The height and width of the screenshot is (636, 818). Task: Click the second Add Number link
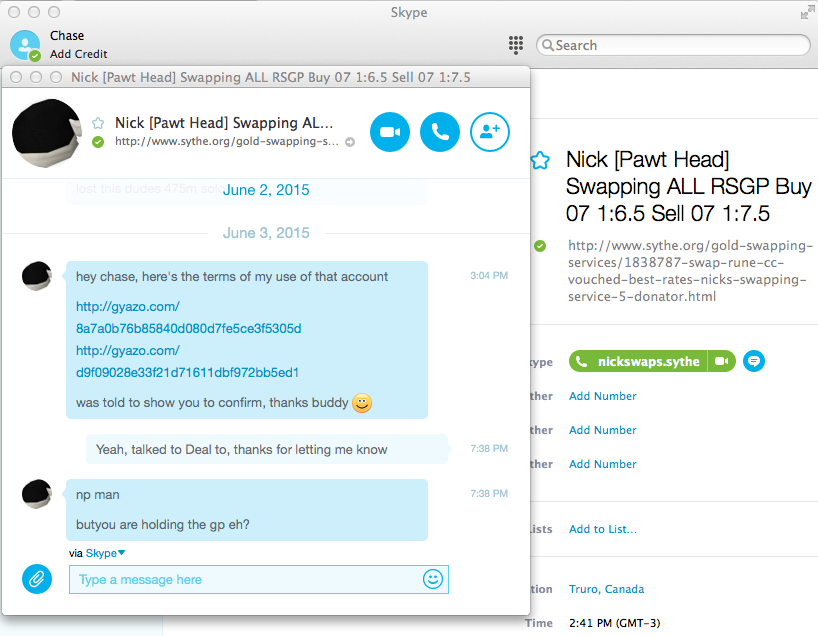coord(603,430)
